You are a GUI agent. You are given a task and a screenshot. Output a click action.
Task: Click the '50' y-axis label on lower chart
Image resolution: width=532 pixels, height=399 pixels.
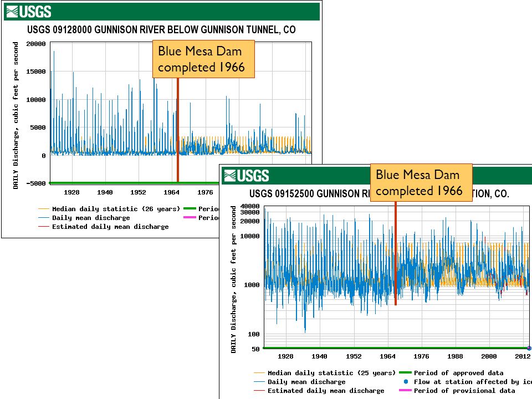[256, 349]
